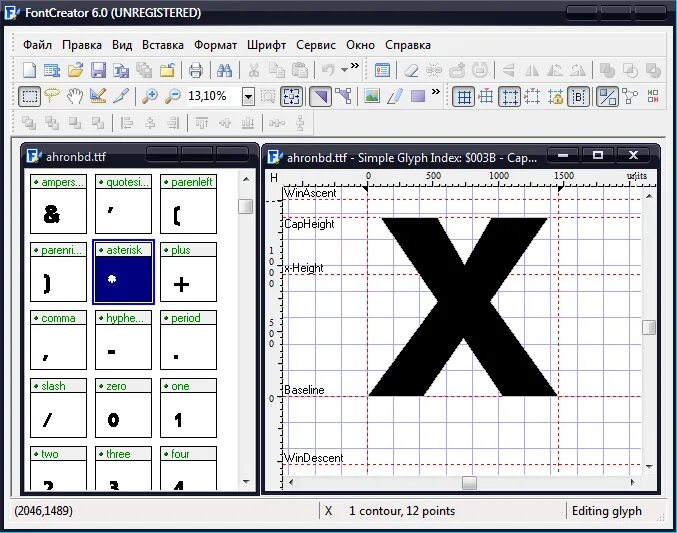The height and width of the screenshot is (533, 677).
Task: Click the node connections icon
Action: click(x=630, y=96)
